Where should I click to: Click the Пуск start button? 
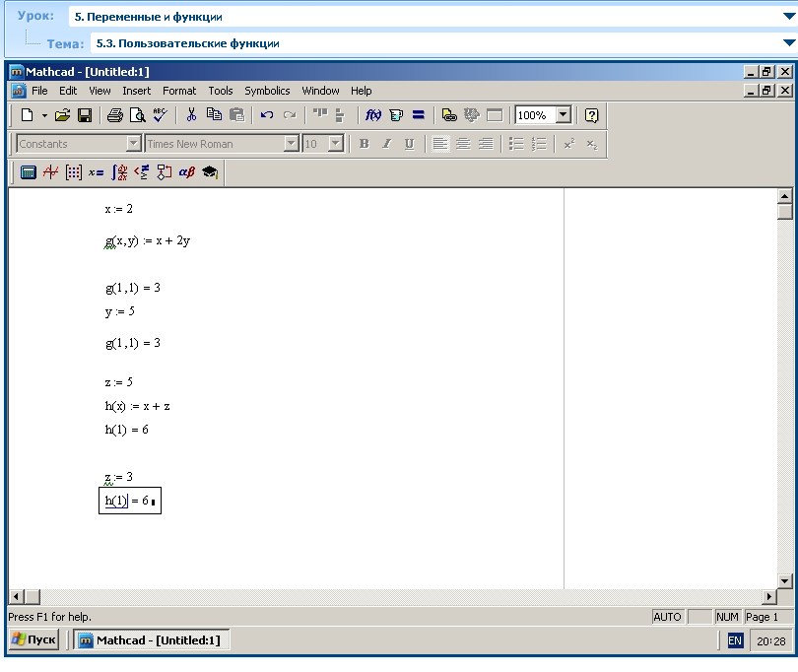coord(34,639)
